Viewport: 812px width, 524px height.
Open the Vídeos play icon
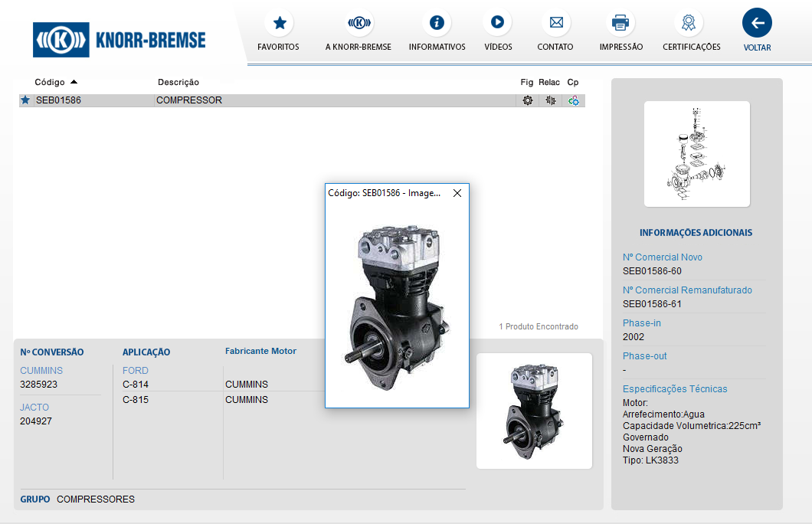click(497, 23)
